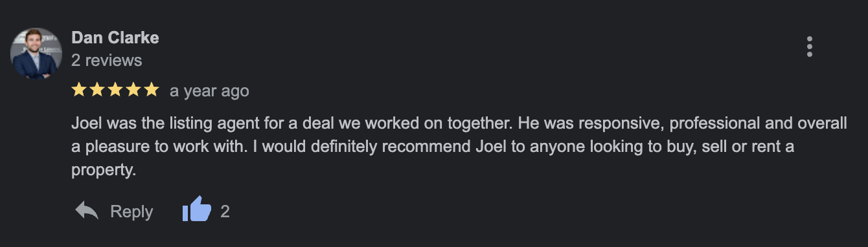Click the first star in the rating
Screen dimensions: 868x247
79,90
